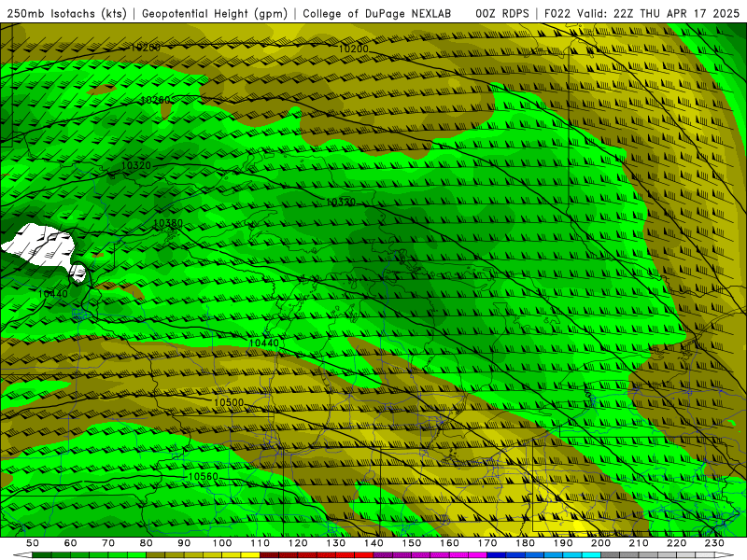
Task: Click the 110 value on the color scale
Action: point(261,543)
